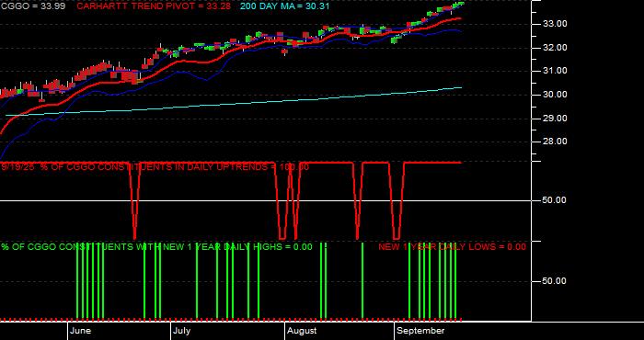Select the June label on time axis
The image size is (644, 340).
click(x=81, y=331)
